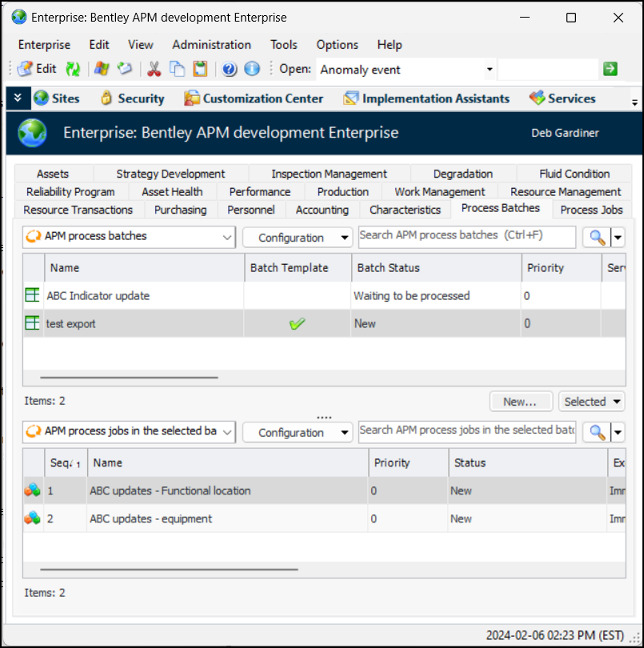The image size is (644, 648).
Task: Click the green Go arrow button
Action: tap(610, 69)
